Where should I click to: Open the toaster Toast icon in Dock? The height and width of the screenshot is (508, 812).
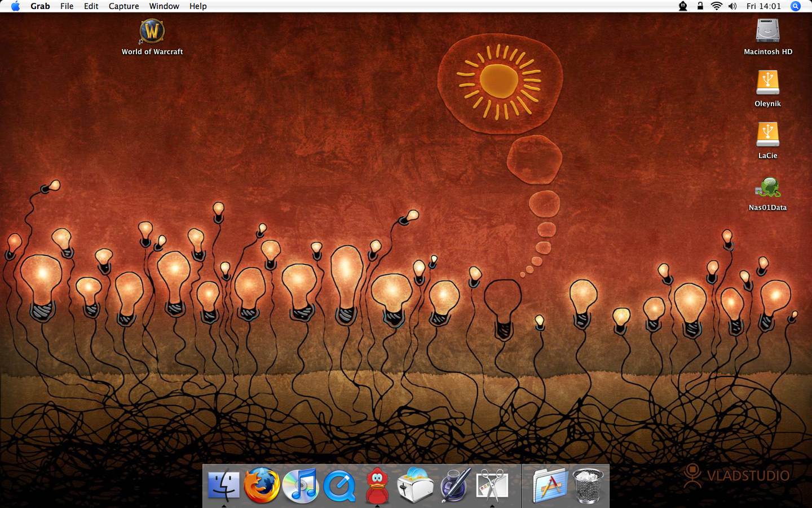[x=416, y=485]
